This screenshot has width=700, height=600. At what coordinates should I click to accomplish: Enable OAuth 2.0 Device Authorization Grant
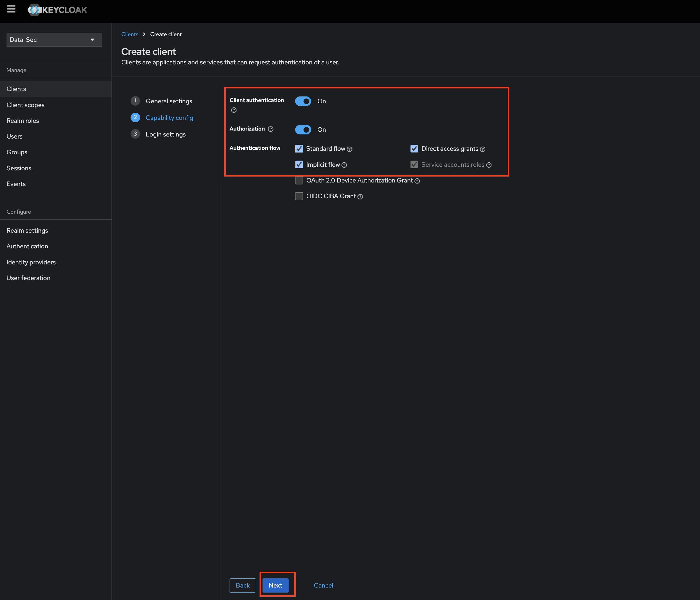click(x=299, y=180)
